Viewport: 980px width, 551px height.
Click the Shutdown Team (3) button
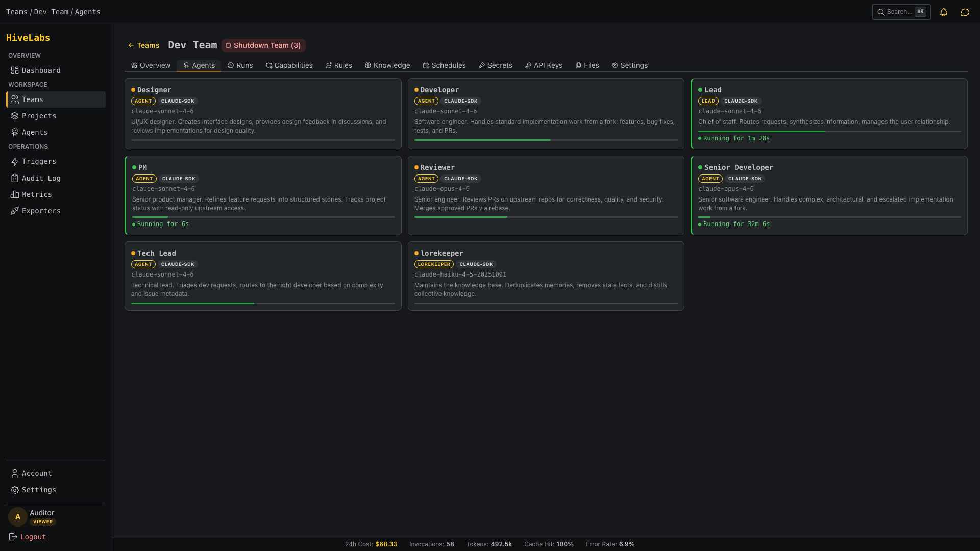coord(263,45)
